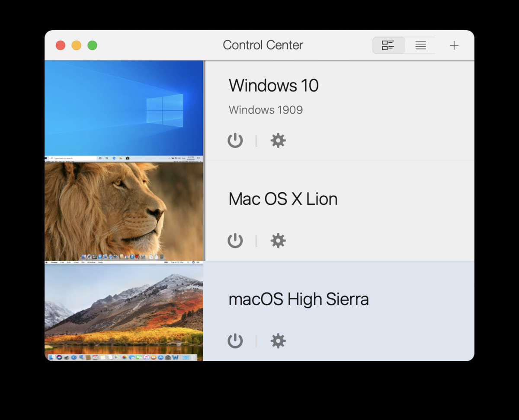The height and width of the screenshot is (420, 519).
Task: Select the macOS High Sierra thumbnail
Action: click(124, 312)
